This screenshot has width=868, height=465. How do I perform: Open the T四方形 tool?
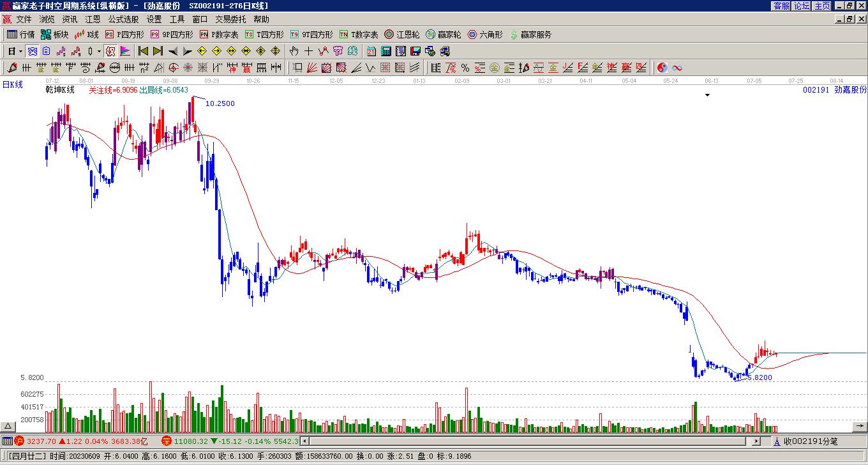[264, 34]
